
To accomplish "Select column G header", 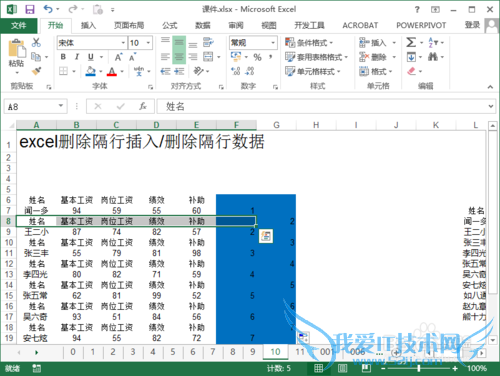I will (276, 125).
